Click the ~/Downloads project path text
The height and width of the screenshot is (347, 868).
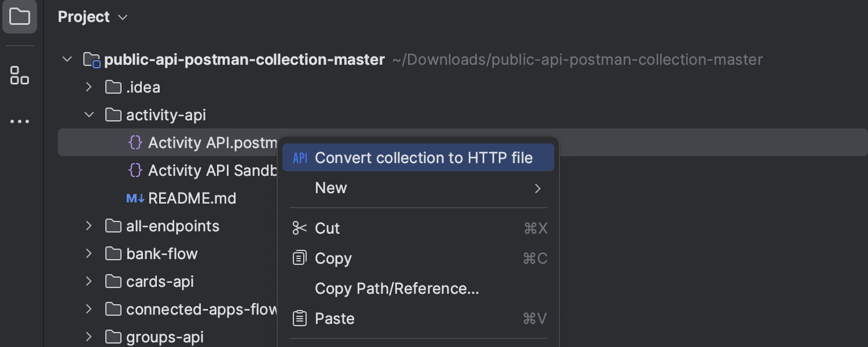[x=578, y=60]
